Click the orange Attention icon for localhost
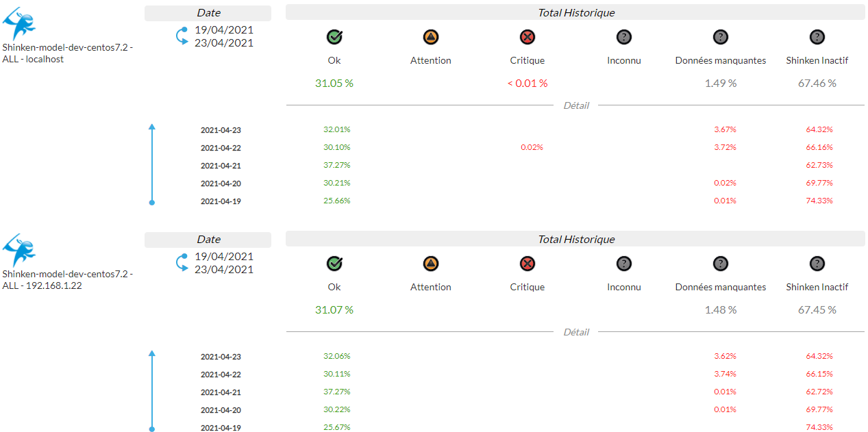The image size is (868, 432). click(431, 37)
